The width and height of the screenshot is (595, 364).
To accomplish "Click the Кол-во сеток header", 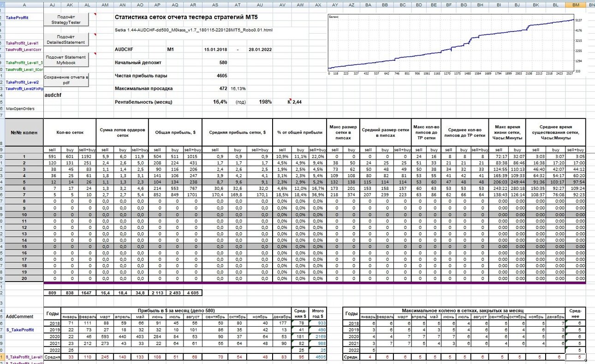I will click(x=70, y=132).
